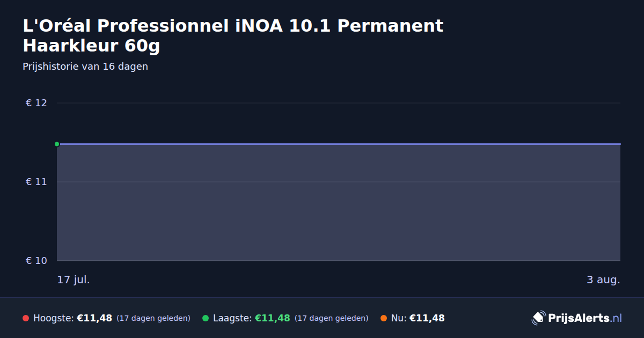This screenshot has height=338, width=644.
Task: Click the green Laagste indicator dot
Action: pyautogui.click(x=206, y=318)
